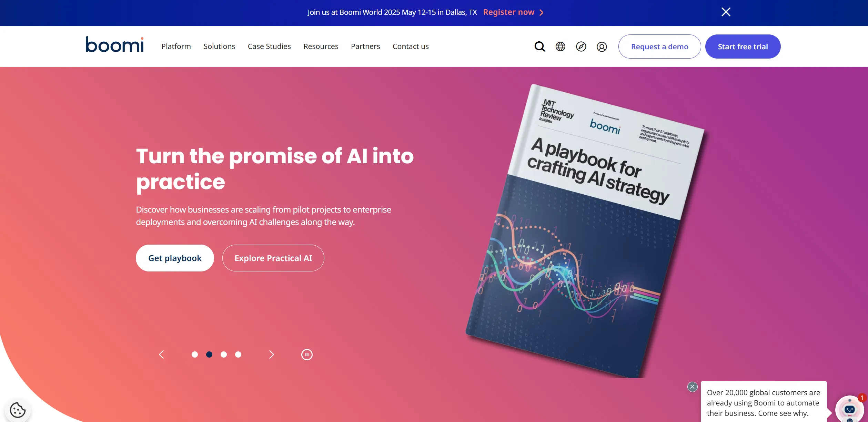This screenshot has width=868, height=422.
Task: Expand the Platform navigation menu
Action: (176, 47)
